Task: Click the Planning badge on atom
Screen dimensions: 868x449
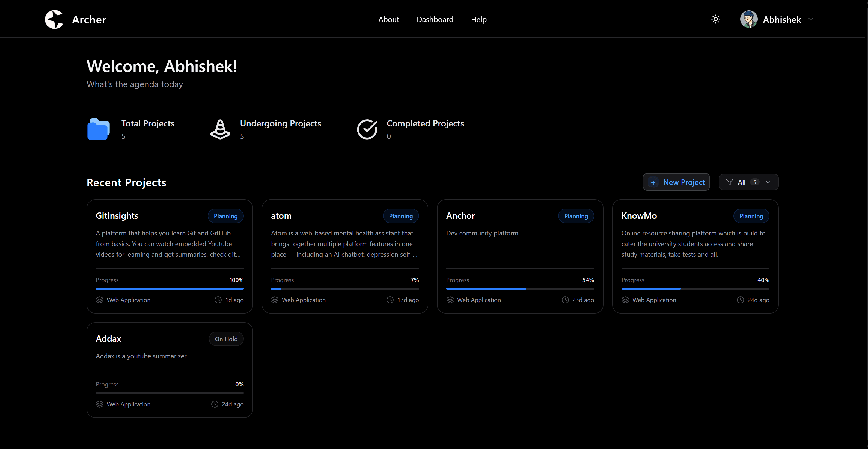Action: tap(401, 216)
